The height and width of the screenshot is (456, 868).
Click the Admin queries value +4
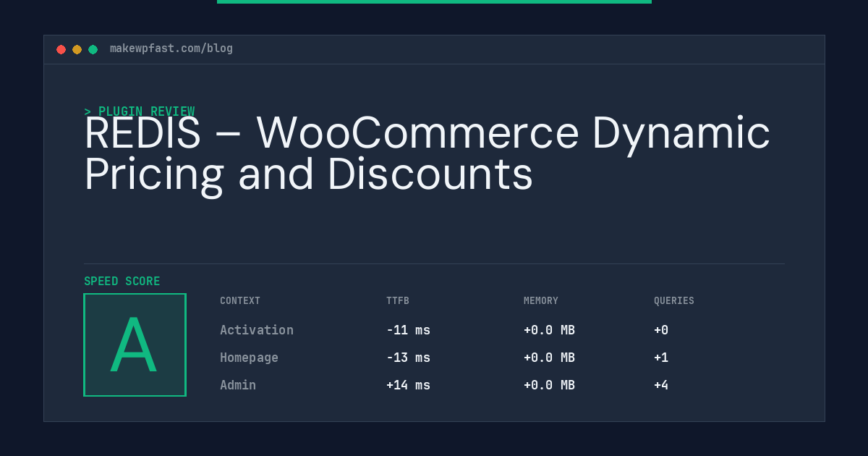[x=661, y=385]
